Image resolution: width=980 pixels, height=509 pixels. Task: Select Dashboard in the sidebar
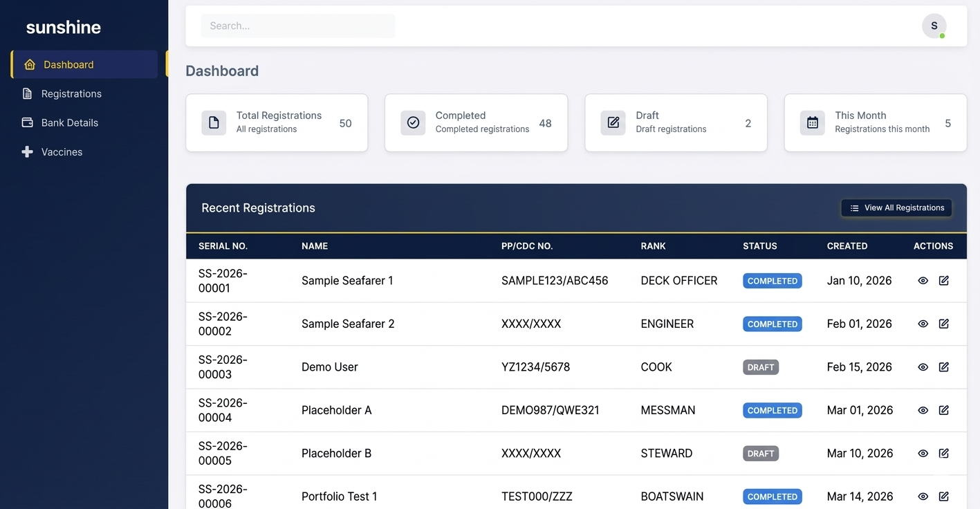pos(68,64)
